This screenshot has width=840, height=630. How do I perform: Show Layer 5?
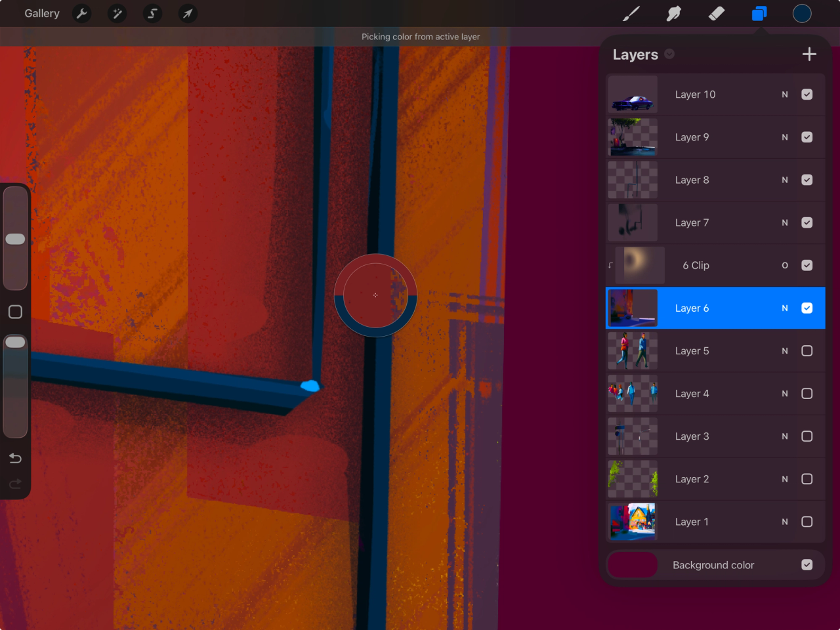[x=807, y=350]
